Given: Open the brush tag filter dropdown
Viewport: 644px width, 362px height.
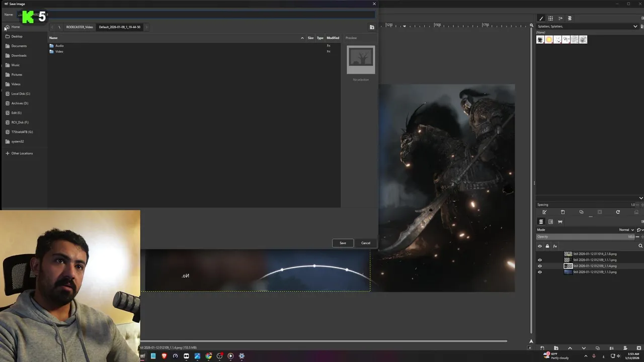Looking at the screenshot, I should [x=635, y=26].
